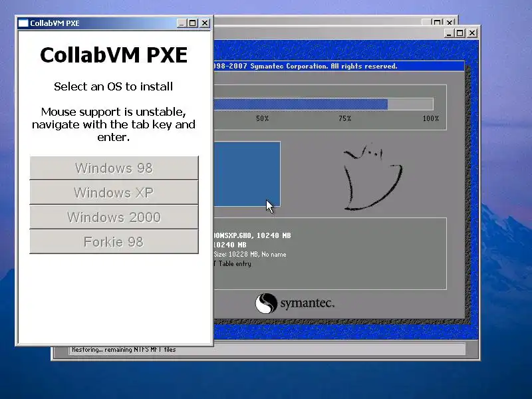Pick Windows 2000 from the OS list
Screen dimensions: 532x399
tap(114, 217)
